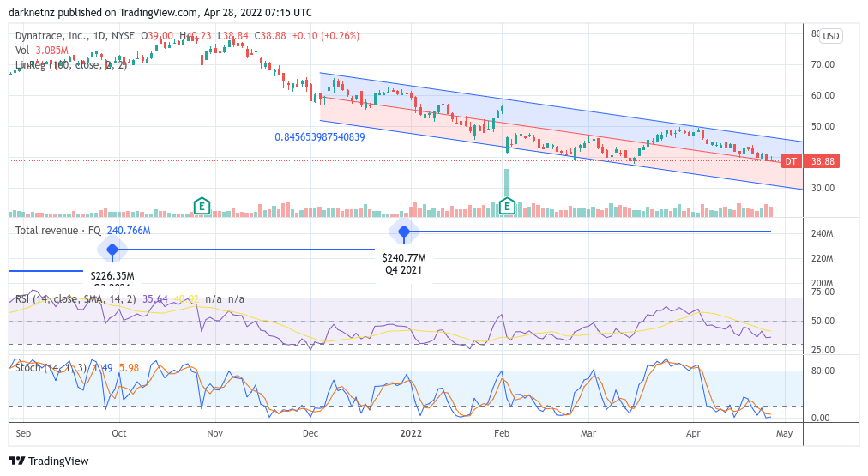This screenshot has height=476, width=868.
Task: Click the DT ticker price label
Action: (791, 161)
